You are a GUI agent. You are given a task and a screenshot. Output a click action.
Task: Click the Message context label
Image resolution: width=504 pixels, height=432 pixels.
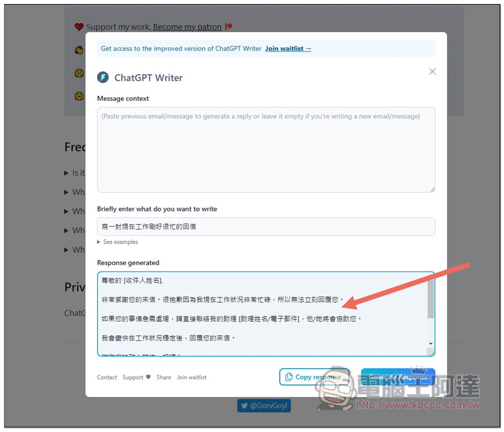point(123,98)
